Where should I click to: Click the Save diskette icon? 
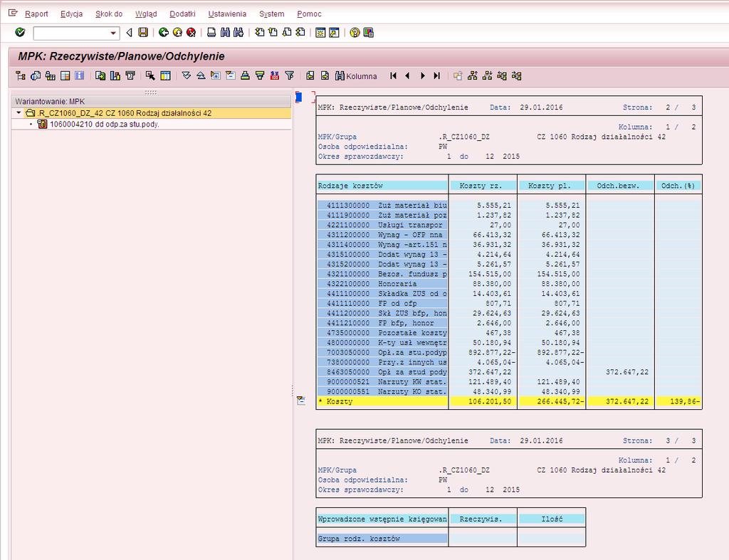pyautogui.click(x=143, y=33)
